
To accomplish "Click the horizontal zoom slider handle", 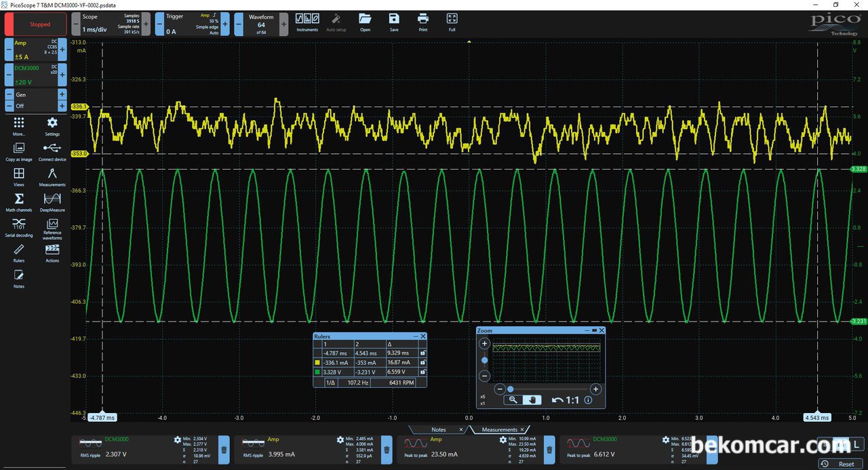I will coord(510,389).
